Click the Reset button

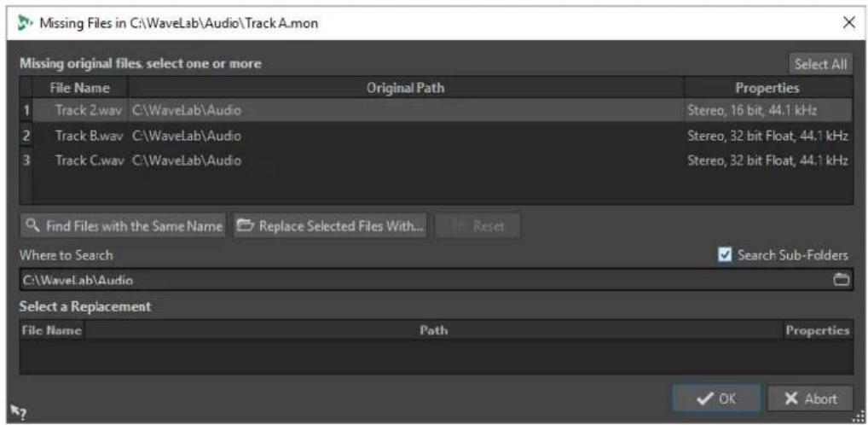click(477, 226)
